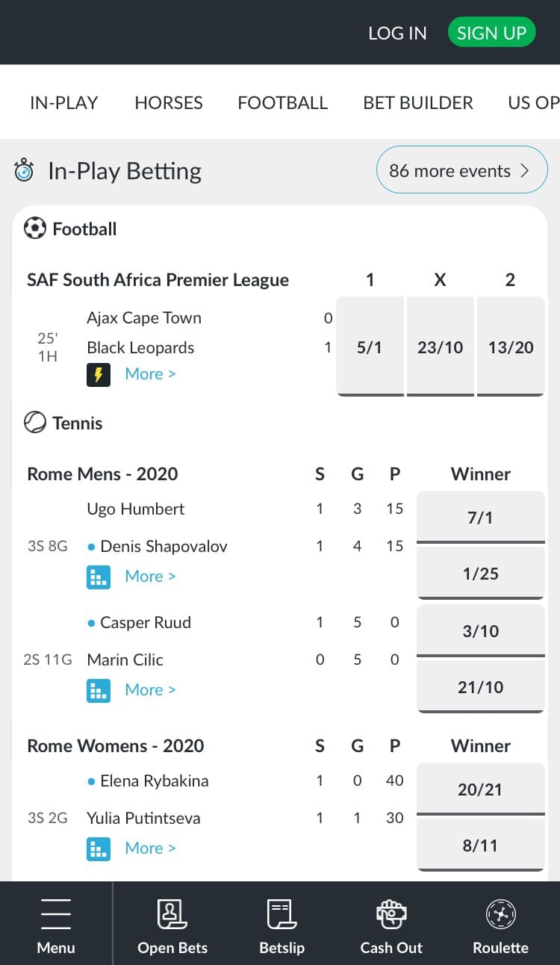
Task: Open the Betslip icon
Action: [281, 914]
